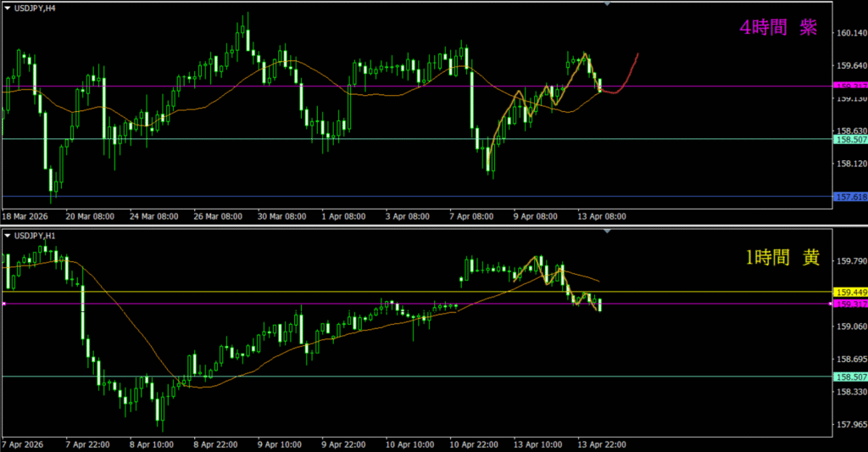Select the blue 157.618 price tag
The image size is (868, 452).
coord(849,197)
